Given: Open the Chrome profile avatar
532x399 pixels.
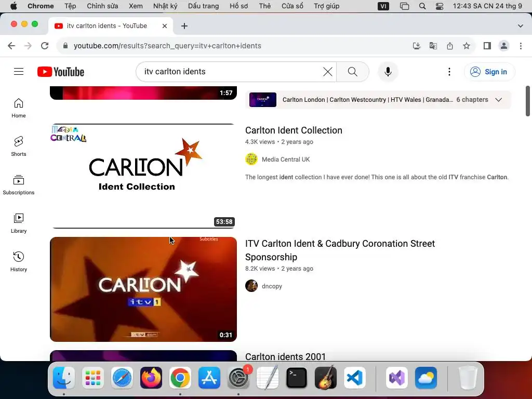Looking at the screenshot, I should pos(504,46).
